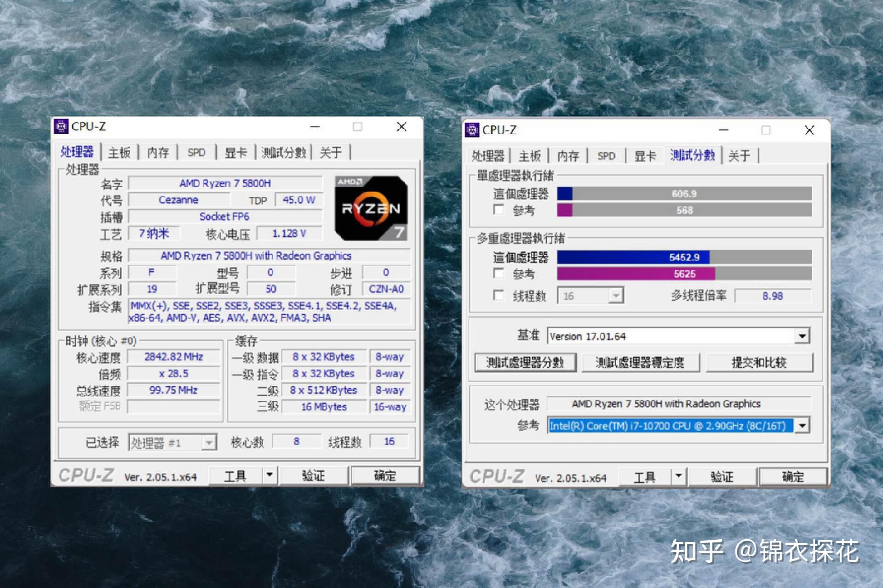The image size is (883, 588).
Task: Click multi-thread ratio value 8.98
Action: [773, 296]
